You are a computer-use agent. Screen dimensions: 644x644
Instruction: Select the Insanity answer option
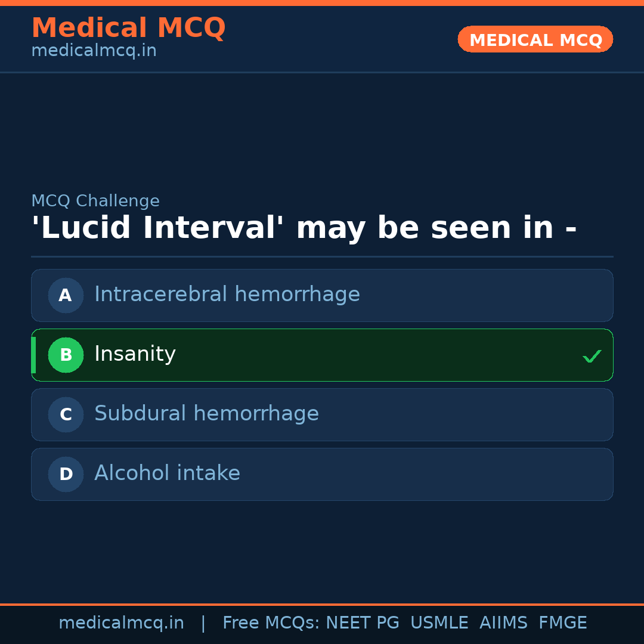[135, 354]
